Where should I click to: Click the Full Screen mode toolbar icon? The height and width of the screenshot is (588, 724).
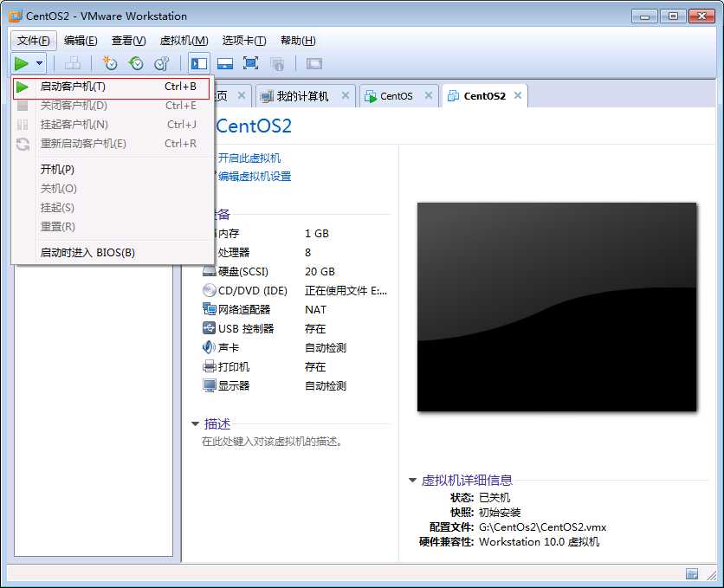[x=251, y=63]
